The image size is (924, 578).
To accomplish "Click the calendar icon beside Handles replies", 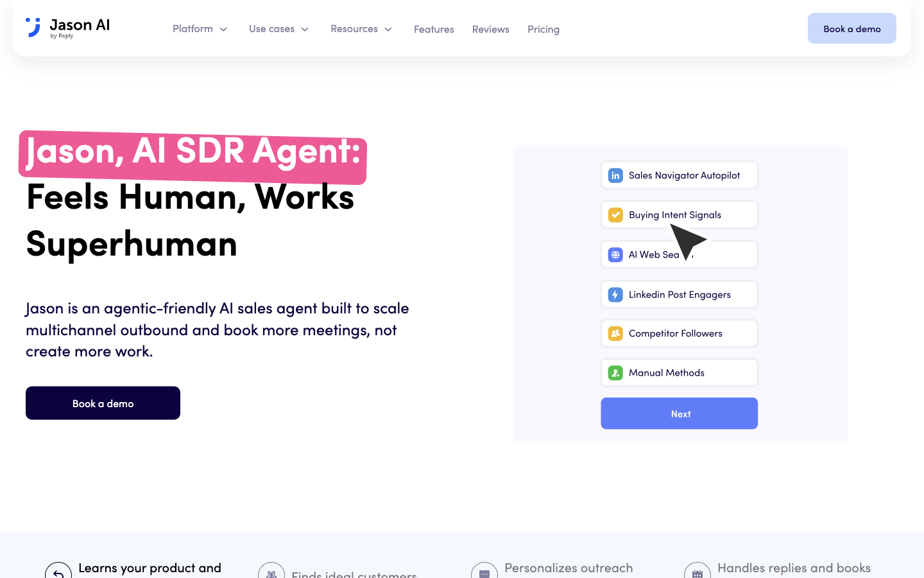I will tap(697, 573).
